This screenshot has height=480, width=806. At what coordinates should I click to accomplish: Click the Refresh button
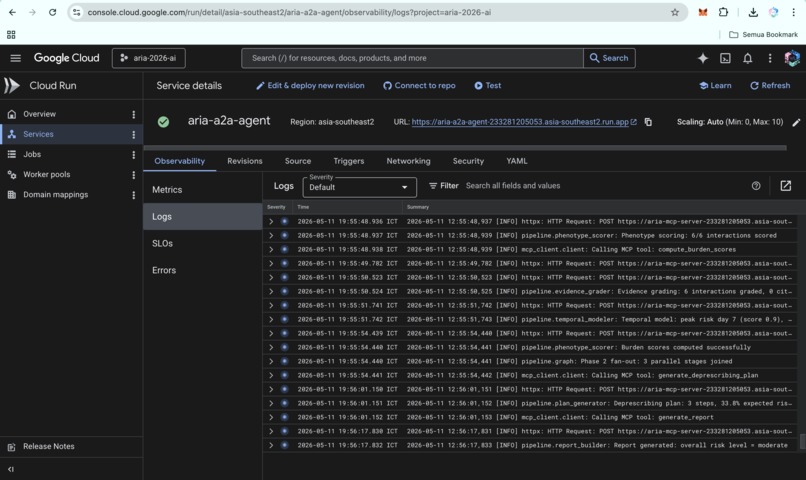tap(770, 86)
